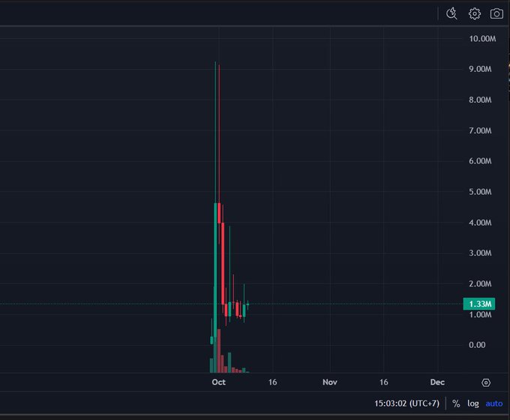
Task: Open time axis settings hexagon icon
Action: pos(486,382)
